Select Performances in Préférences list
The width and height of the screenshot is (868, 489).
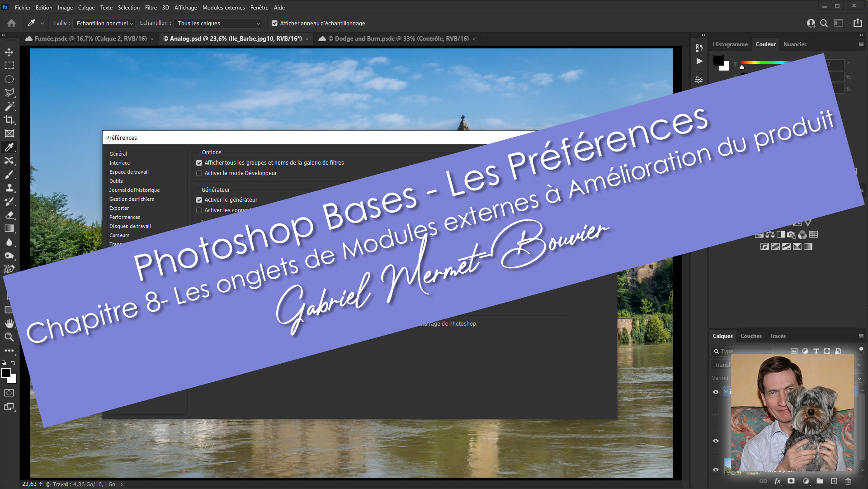[x=125, y=217]
